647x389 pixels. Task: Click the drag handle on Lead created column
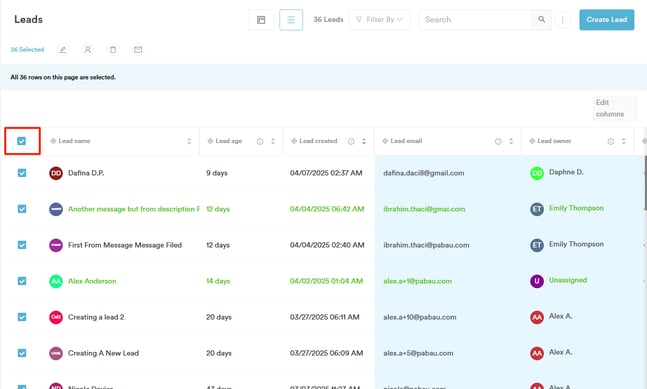pos(294,141)
